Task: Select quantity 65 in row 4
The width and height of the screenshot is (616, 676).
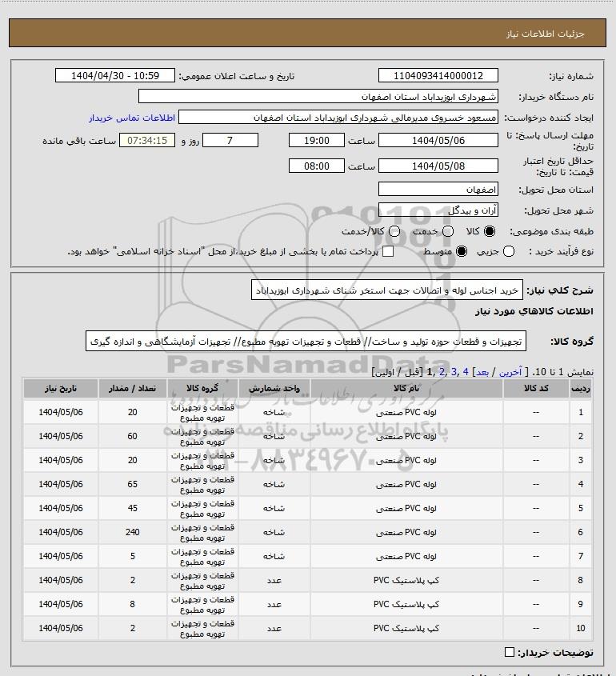Action: click(132, 484)
